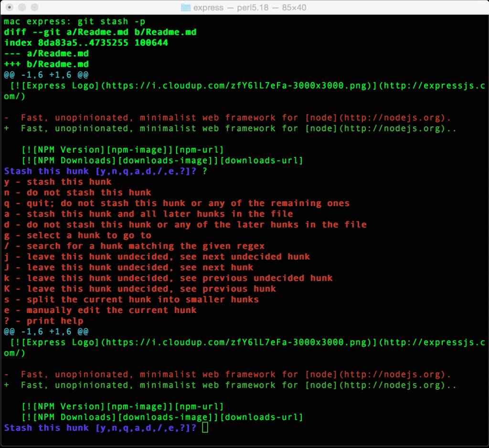Image resolution: width=489 pixels, height=448 pixels.
Task: Close the terminal window with the close button
Action: point(10,7)
